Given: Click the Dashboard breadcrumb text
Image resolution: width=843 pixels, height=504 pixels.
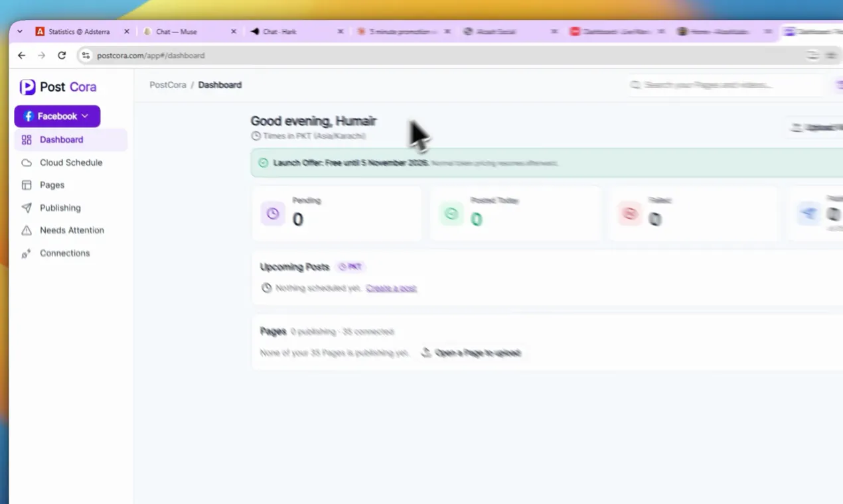Looking at the screenshot, I should [x=220, y=85].
